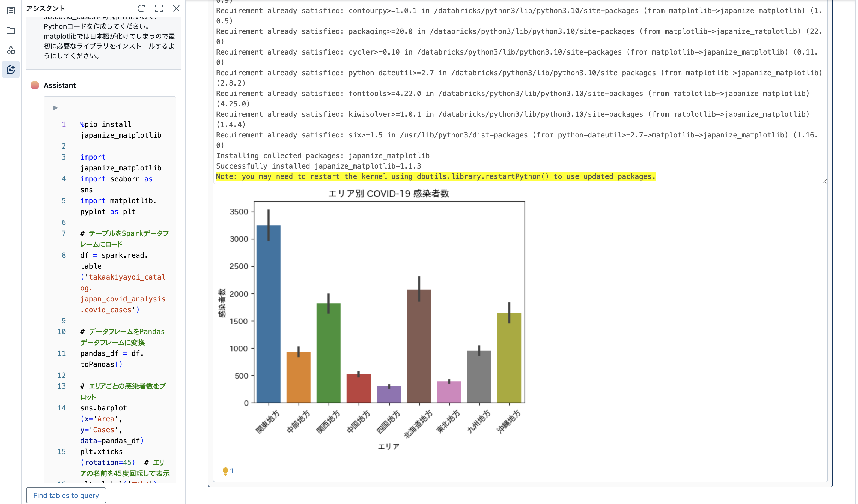Click the Assistant avatar circle
Image resolution: width=858 pixels, height=504 pixels.
pyautogui.click(x=35, y=85)
